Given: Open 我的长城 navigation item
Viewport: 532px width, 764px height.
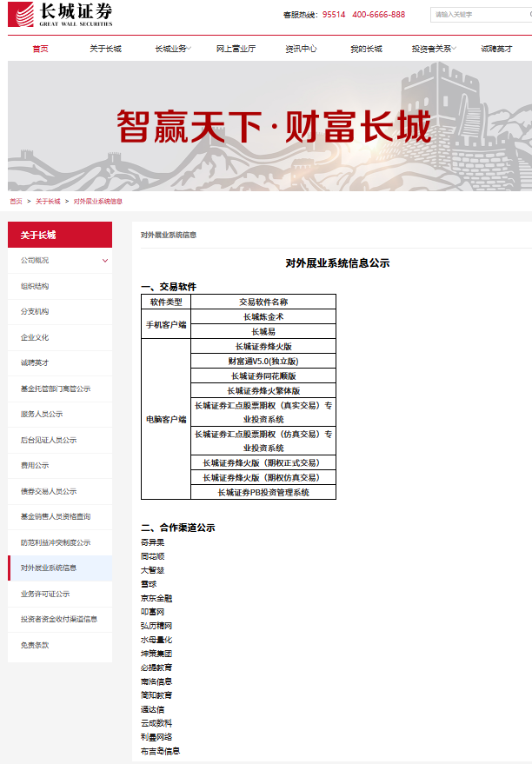Looking at the screenshot, I should pyautogui.click(x=366, y=49).
